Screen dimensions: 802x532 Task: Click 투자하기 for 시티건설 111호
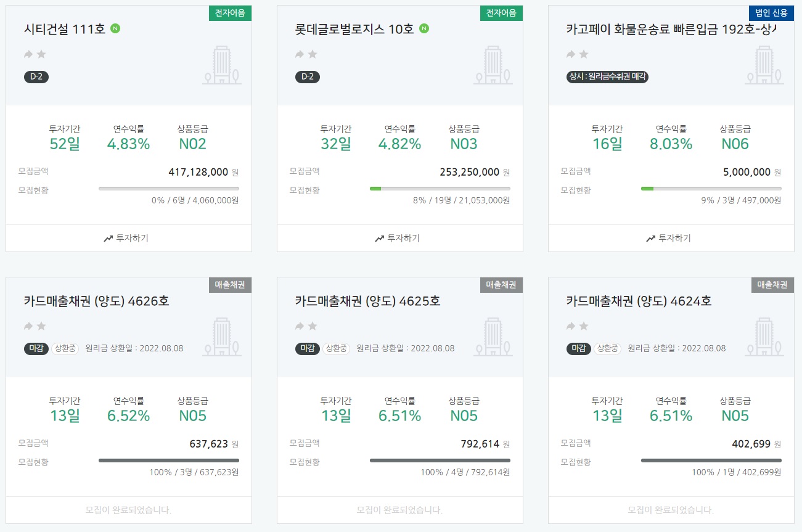(x=126, y=238)
